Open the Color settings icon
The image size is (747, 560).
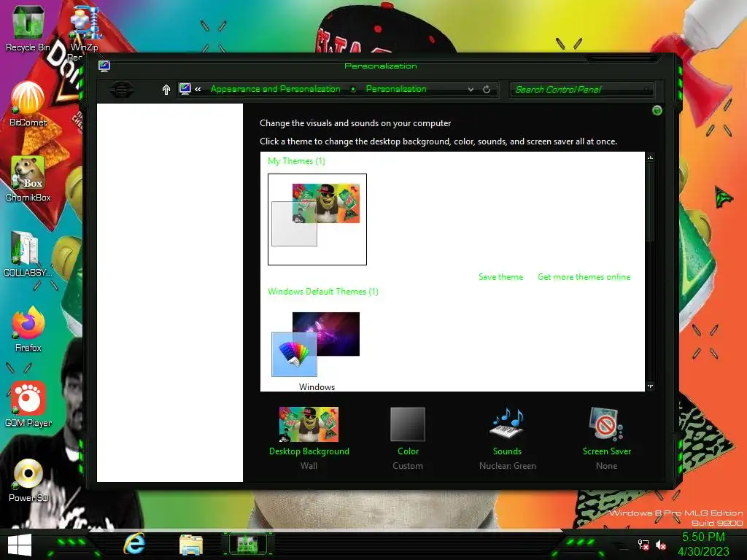coord(408,424)
